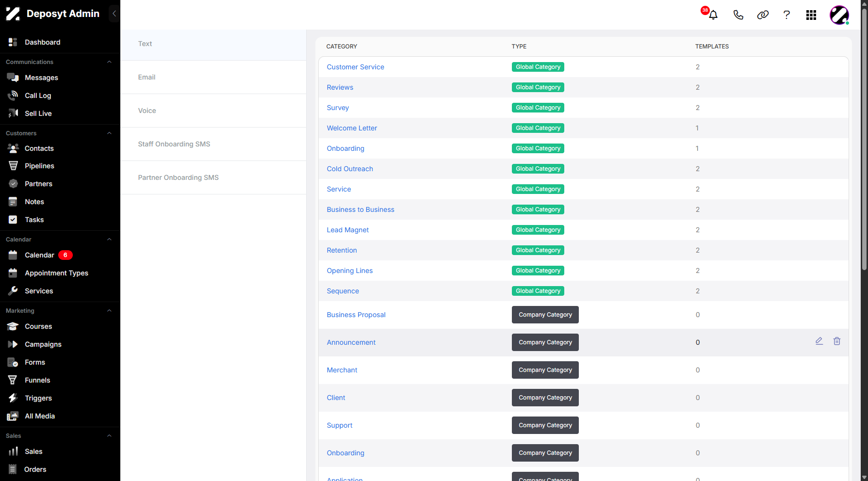Open the help question mark icon
This screenshot has height=481, width=868.
pyautogui.click(x=786, y=15)
